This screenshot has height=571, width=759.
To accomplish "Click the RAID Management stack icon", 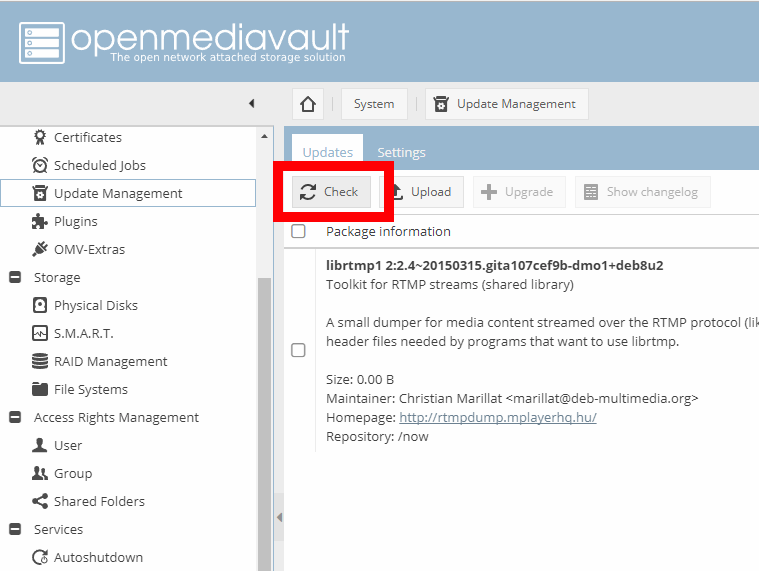I will tap(40, 361).
